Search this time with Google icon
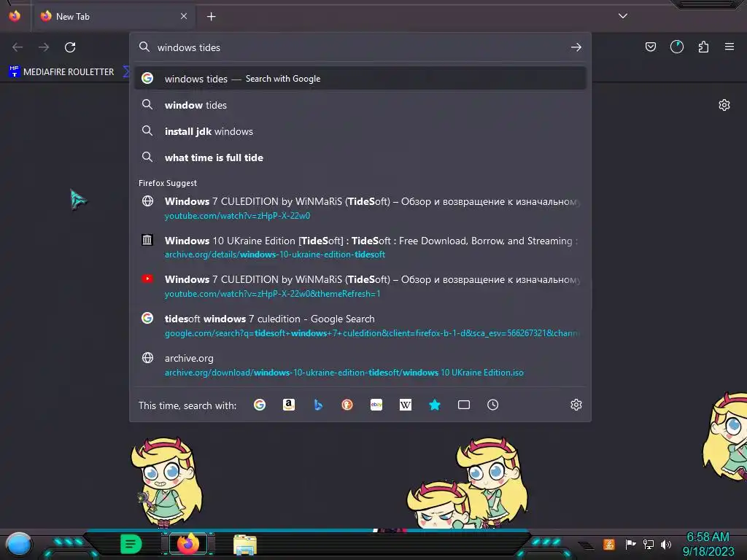747x560 pixels. tap(260, 405)
